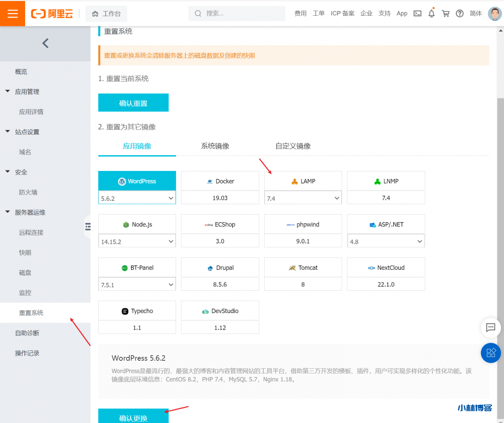
Task: Switch to the 应用镜像 tab
Action: point(137,146)
